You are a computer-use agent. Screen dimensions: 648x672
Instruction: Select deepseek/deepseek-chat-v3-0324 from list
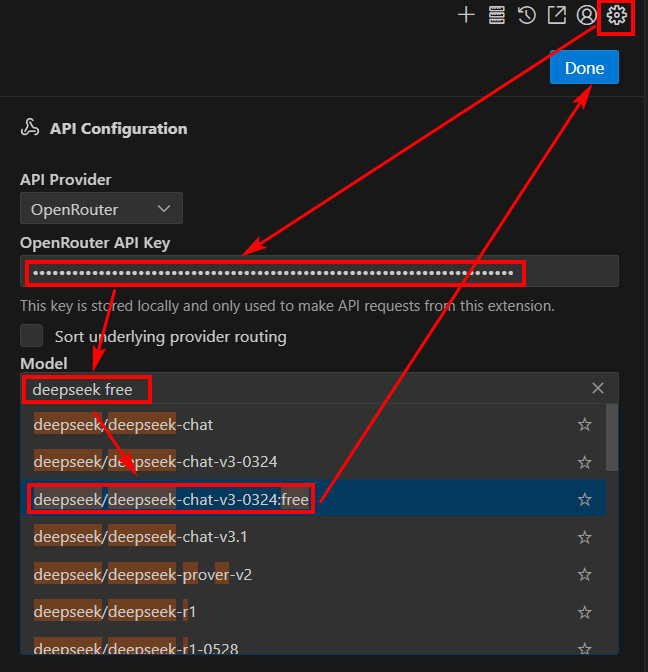(155, 462)
